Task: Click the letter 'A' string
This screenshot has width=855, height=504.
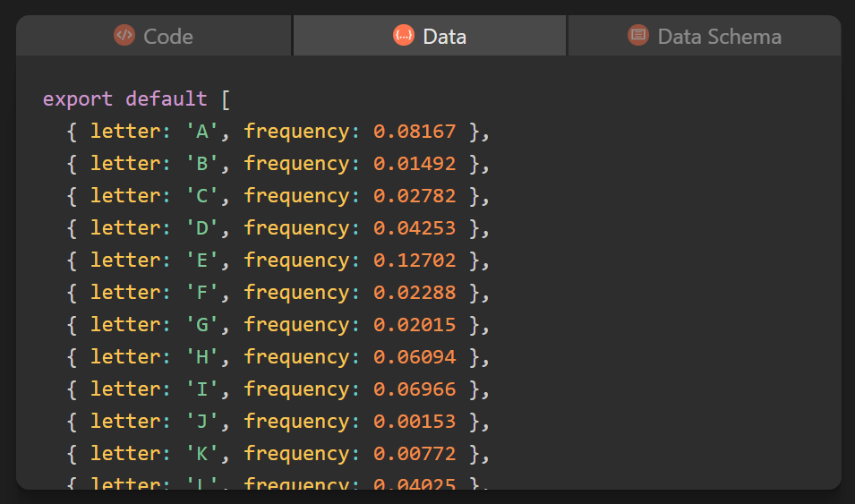Action: [201, 132]
